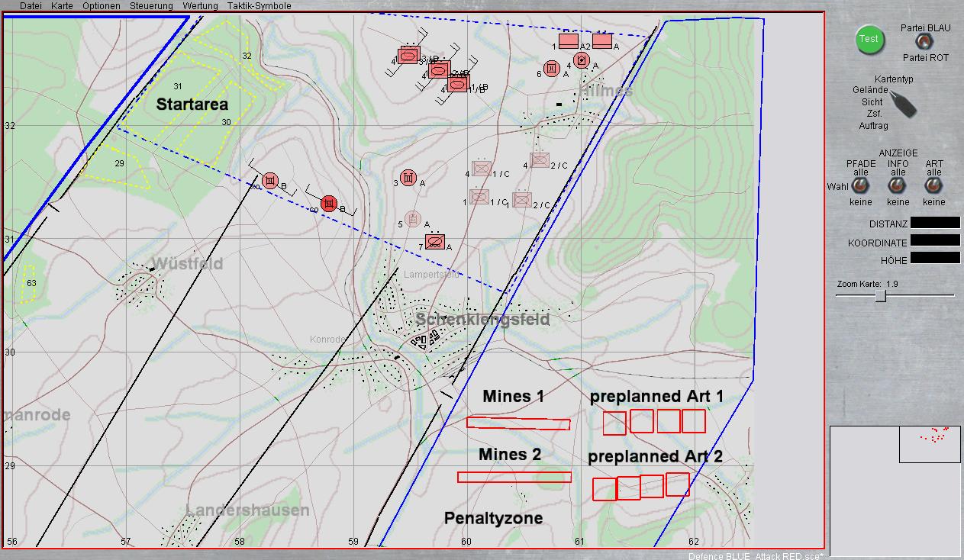Image resolution: width=964 pixels, height=560 pixels.
Task: Open the Optionen menu
Action: tap(101, 5)
